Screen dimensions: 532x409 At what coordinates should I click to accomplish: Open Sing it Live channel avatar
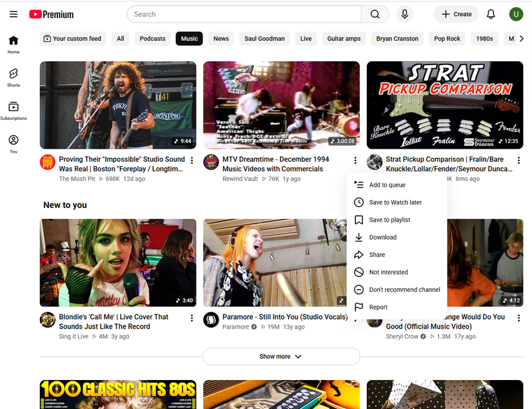coord(48,319)
